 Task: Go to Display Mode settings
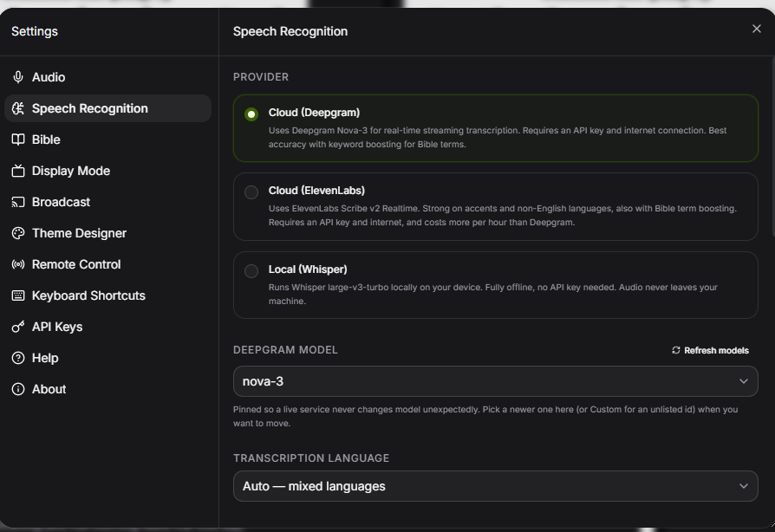click(107, 171)
